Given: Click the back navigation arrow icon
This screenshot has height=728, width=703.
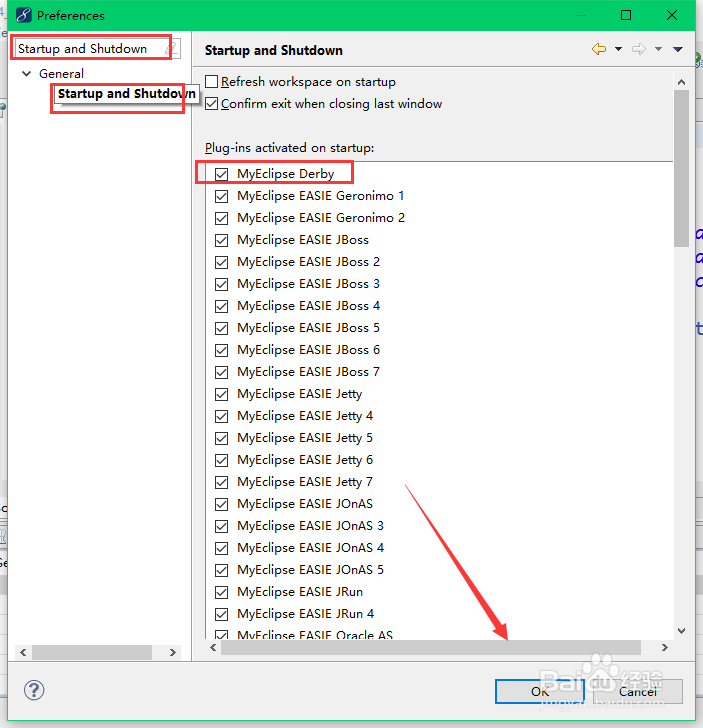Looking at the screenshot, I should point(599,49).
